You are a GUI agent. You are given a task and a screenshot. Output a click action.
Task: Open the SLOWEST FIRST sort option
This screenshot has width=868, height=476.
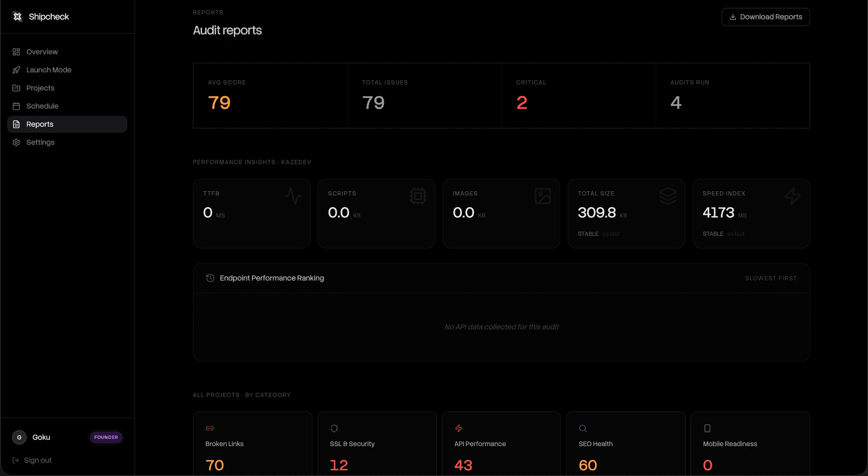(x=771, y=278)
